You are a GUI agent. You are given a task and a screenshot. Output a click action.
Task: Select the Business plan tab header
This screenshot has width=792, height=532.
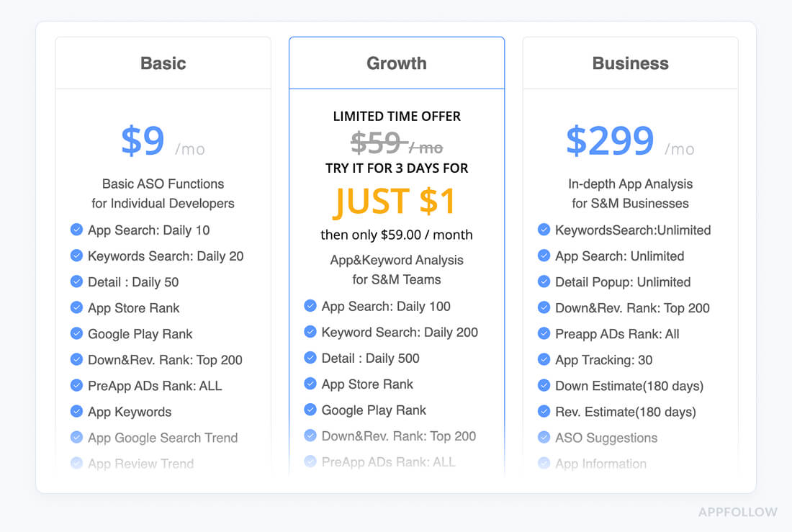coord(630,63)
